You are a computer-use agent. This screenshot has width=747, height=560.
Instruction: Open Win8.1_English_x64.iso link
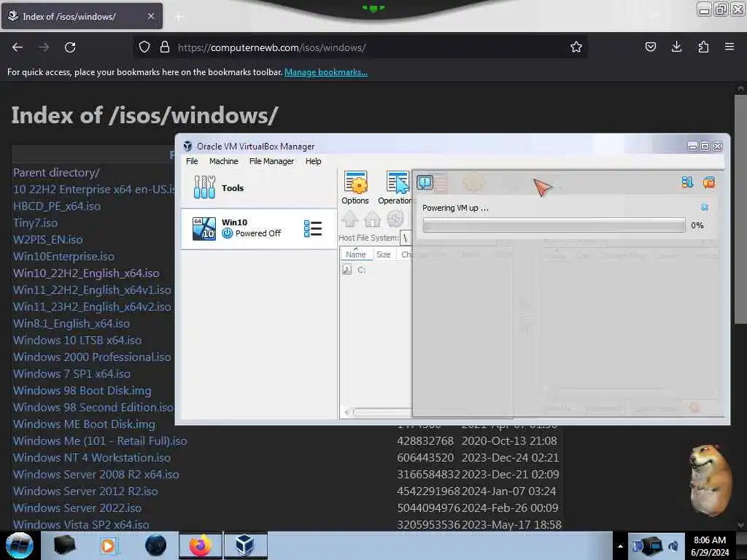pos(71,323)
